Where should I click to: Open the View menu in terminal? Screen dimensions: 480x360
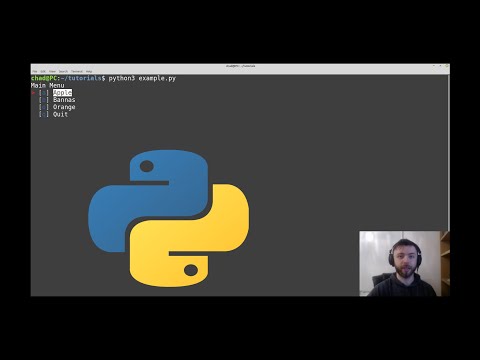pos(52,71)
